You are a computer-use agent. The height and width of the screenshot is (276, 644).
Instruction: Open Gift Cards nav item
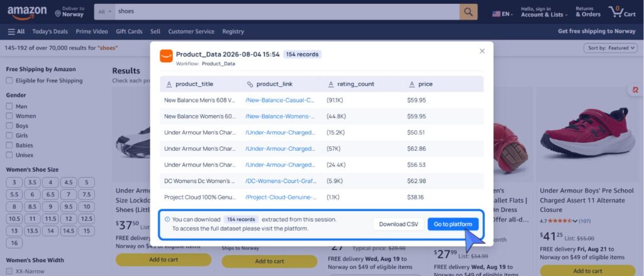click(x=129, y=31)
